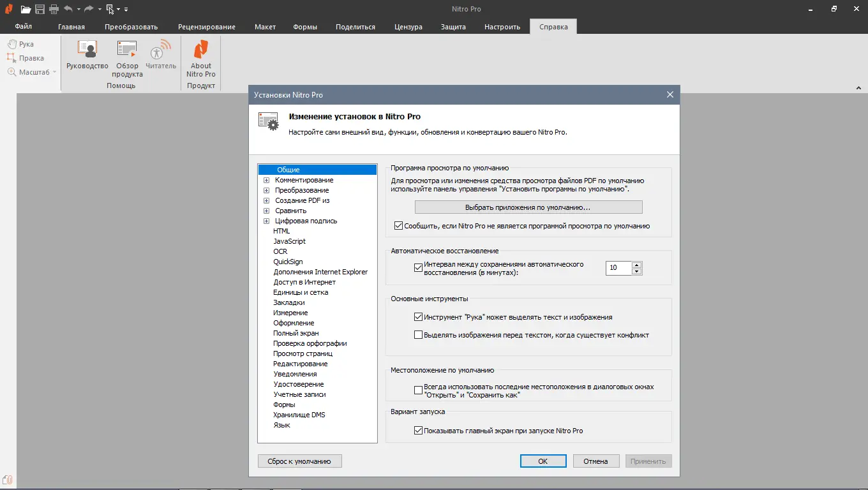Click the Отмена cancel button

(x=596, y=461)
